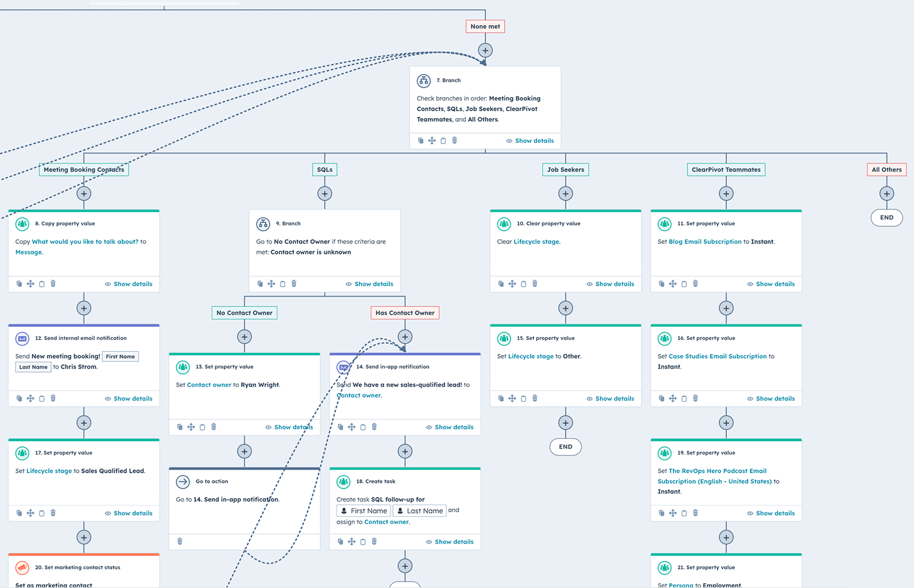Add an action under No Contact Owner label
The height and width of the screenshot is (588, 914).
pyautogui.click(x=244, y=337)
